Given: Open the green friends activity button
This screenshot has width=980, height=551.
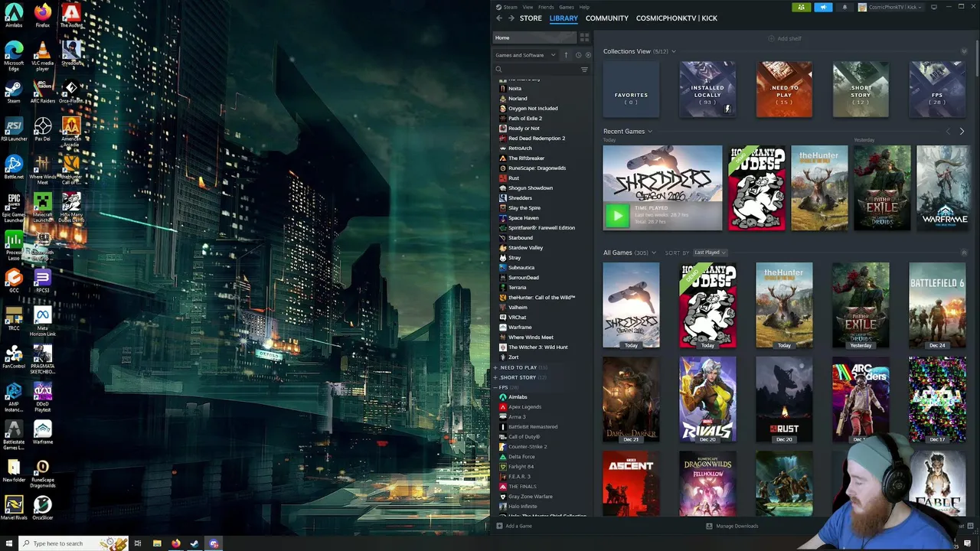Looking at the screenshot, I should pyautogui.click(x=801, y=7).
